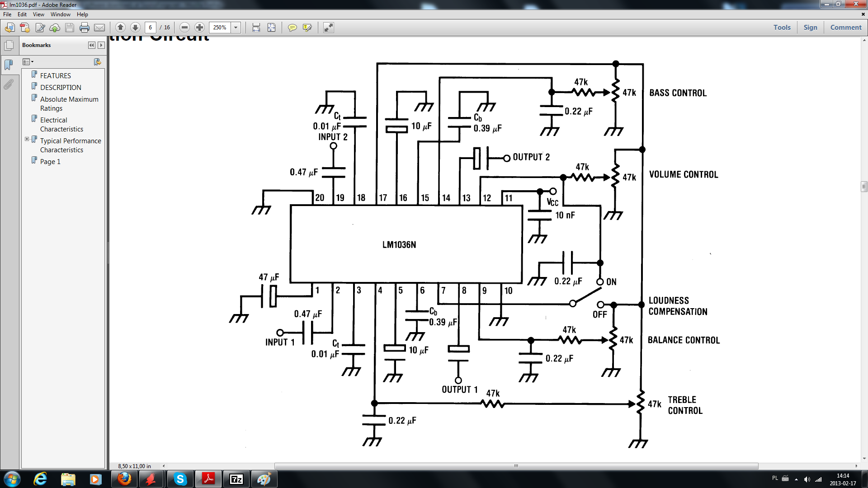Open Paint from the taskbar
This screenshot has width=868, height=488.
[264, 479]
